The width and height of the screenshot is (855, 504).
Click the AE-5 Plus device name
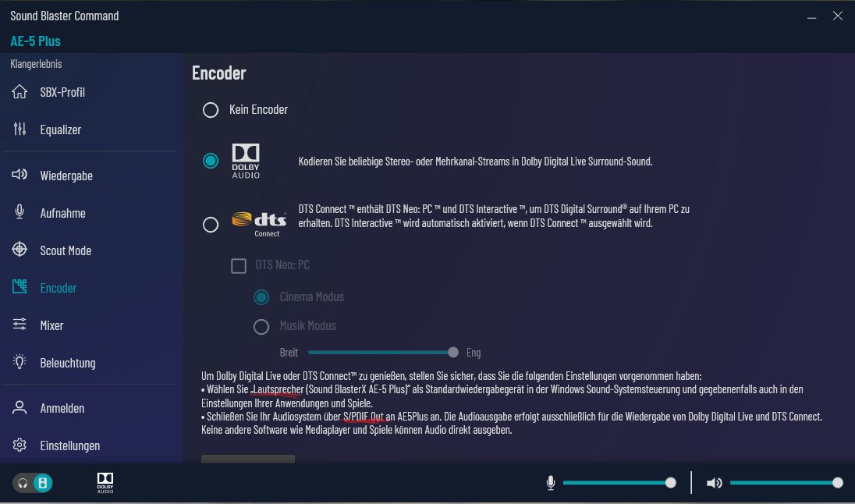[35, 41]
